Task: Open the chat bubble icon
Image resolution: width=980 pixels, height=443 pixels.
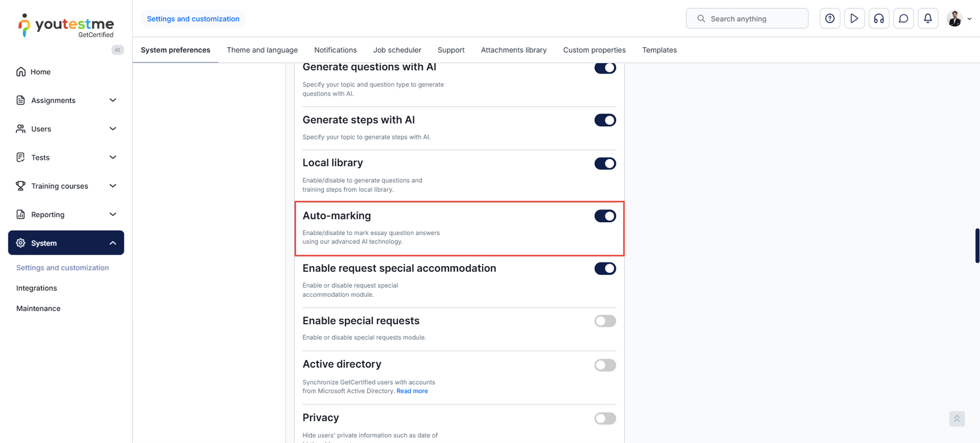Action: point(903,18)
